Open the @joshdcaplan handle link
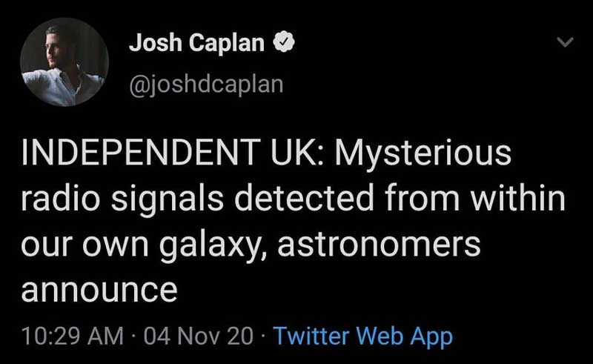 [x=206, y=83]
